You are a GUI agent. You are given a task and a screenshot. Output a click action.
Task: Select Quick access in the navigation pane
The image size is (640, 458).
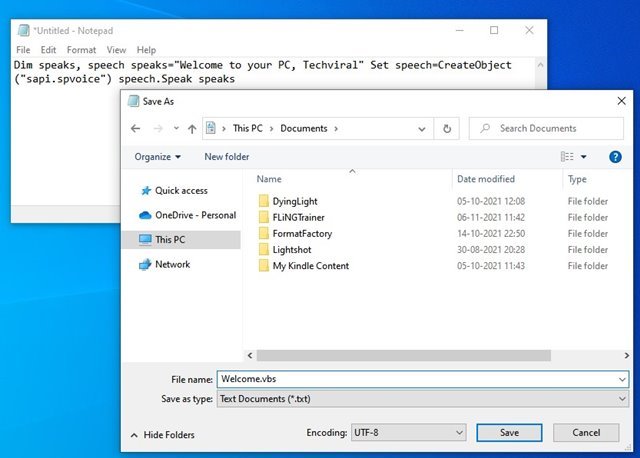coord(181,191)
